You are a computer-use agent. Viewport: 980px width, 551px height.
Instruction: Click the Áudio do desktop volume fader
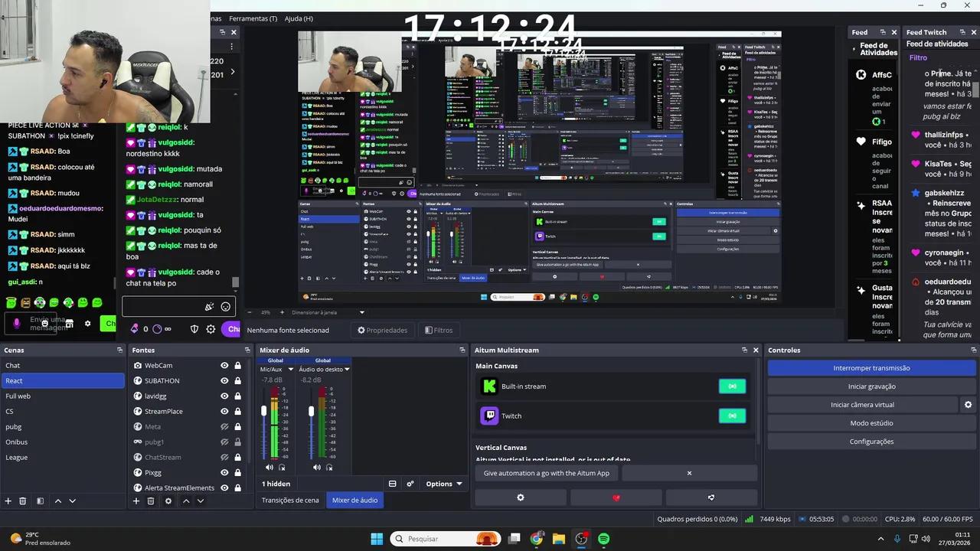[x=311, y=412]
